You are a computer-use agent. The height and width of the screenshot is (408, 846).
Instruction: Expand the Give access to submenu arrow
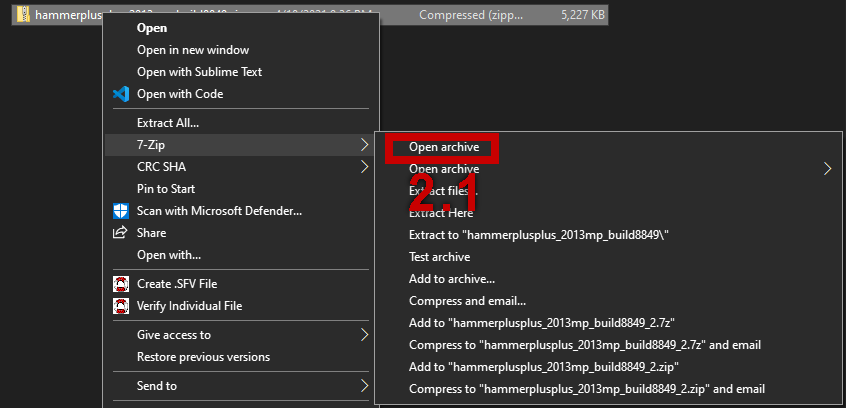[365, 335]
